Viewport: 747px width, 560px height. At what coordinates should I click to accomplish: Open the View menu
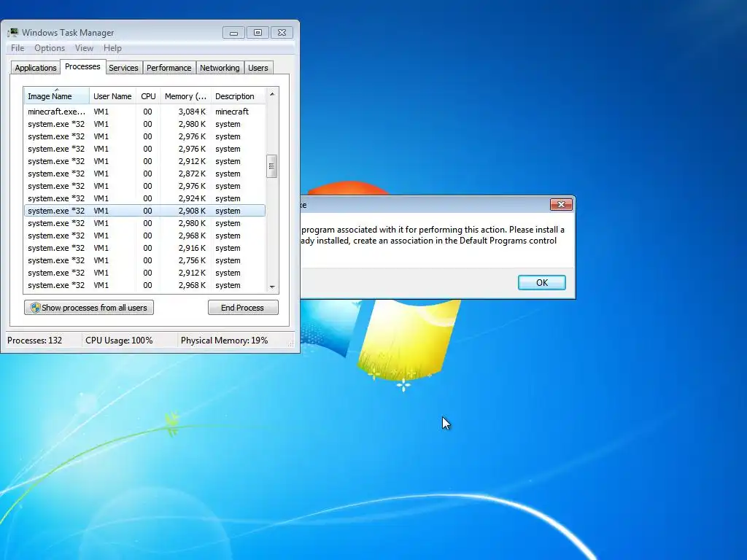coord(84,48)
